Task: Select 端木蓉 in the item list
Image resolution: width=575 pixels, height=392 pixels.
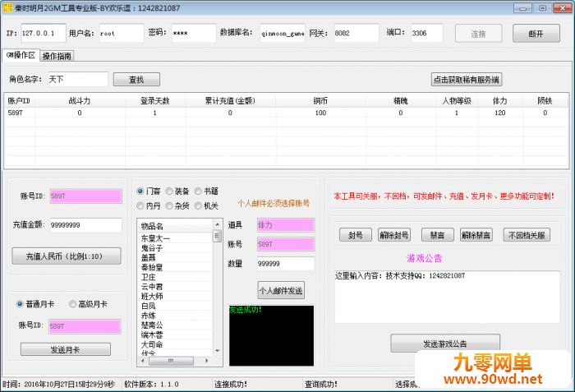Action: click(175, 334)
